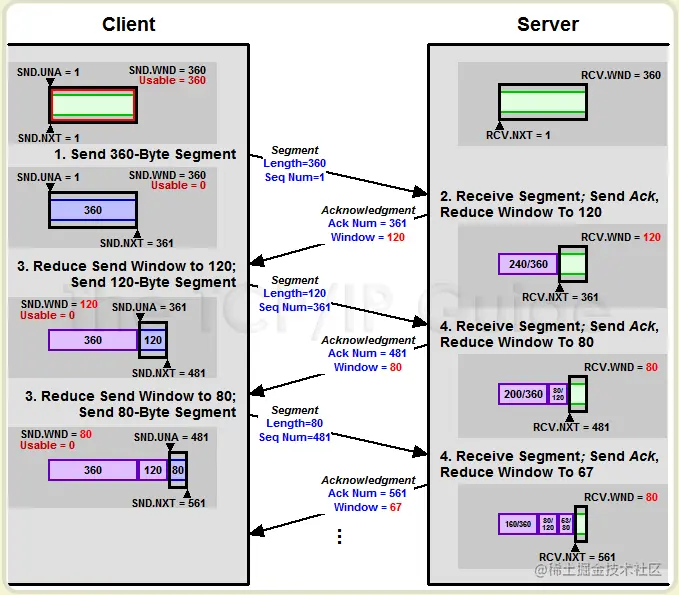Click the blue 360 sent-bytes box
The height and width of the screenshot is (595, 679).
pos(93,210)
